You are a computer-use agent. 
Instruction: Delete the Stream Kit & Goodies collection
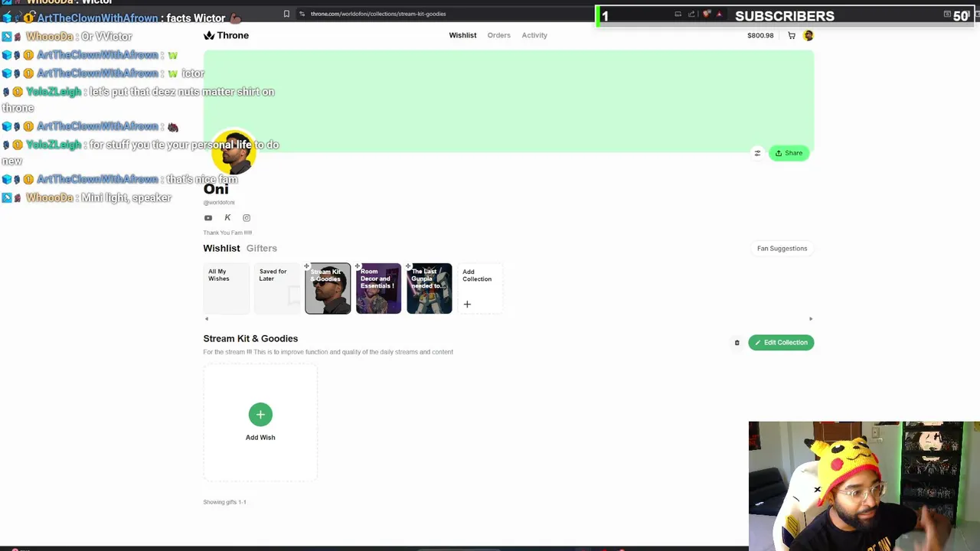pyautogui.click(x=737, y=343)
